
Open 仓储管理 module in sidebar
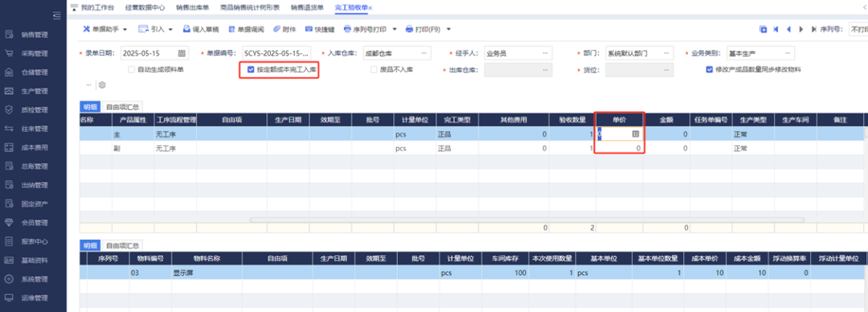[35, 72]
